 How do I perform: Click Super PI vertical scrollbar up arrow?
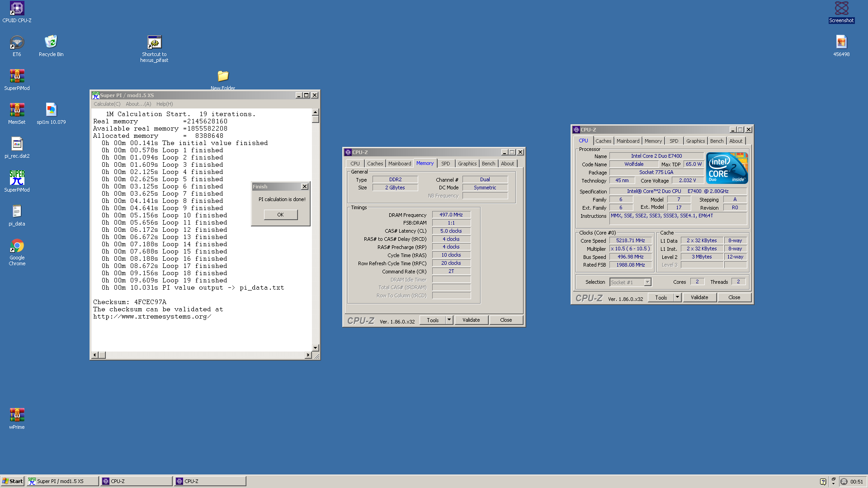click(316, 112)
